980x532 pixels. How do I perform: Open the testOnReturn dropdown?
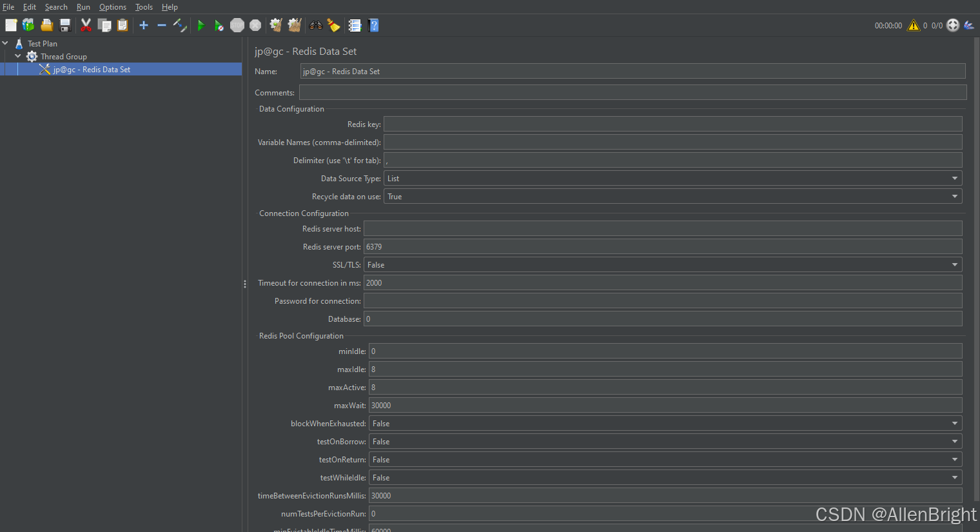point(665,460)
